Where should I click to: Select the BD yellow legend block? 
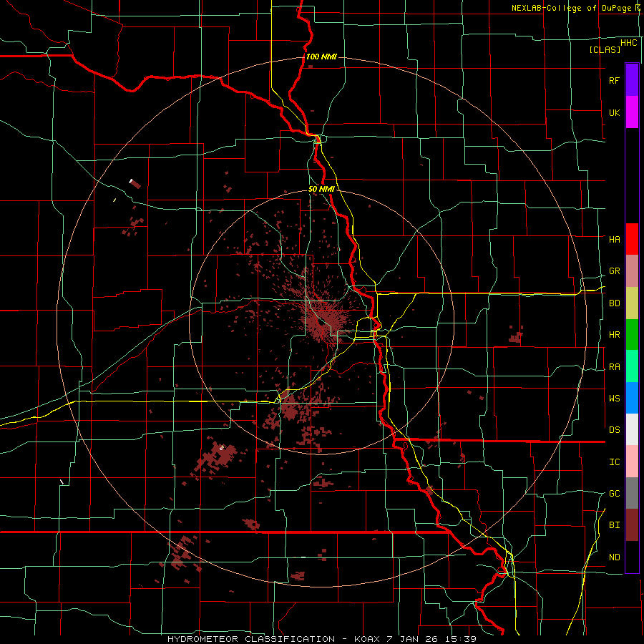pos(632,303)
